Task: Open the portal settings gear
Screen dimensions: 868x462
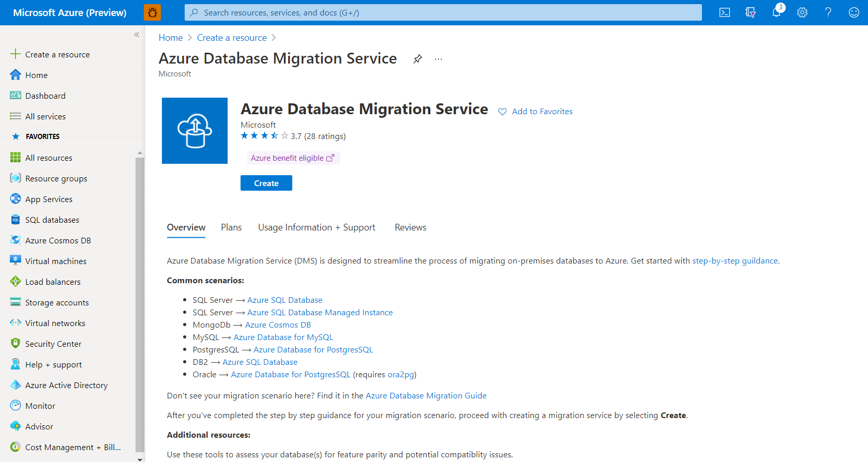Action: [802, 12]
